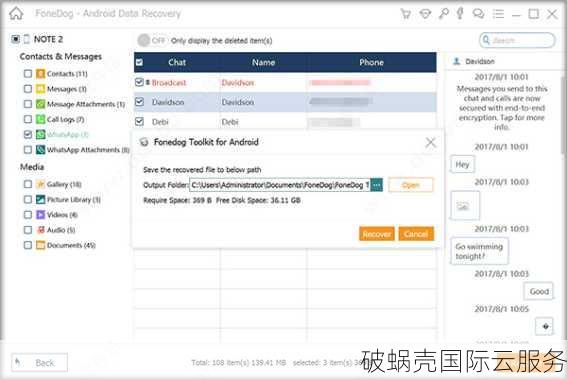Click the 'Go swimming tonight?' message bubble
The height and width of the screenshot is (380, 567).
[479, 251]
